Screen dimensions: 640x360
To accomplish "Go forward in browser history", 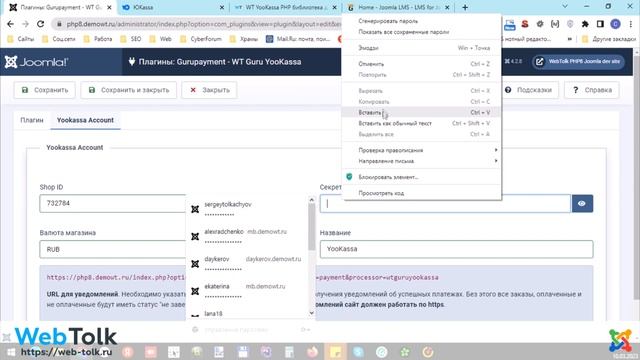I will [25, 24].
